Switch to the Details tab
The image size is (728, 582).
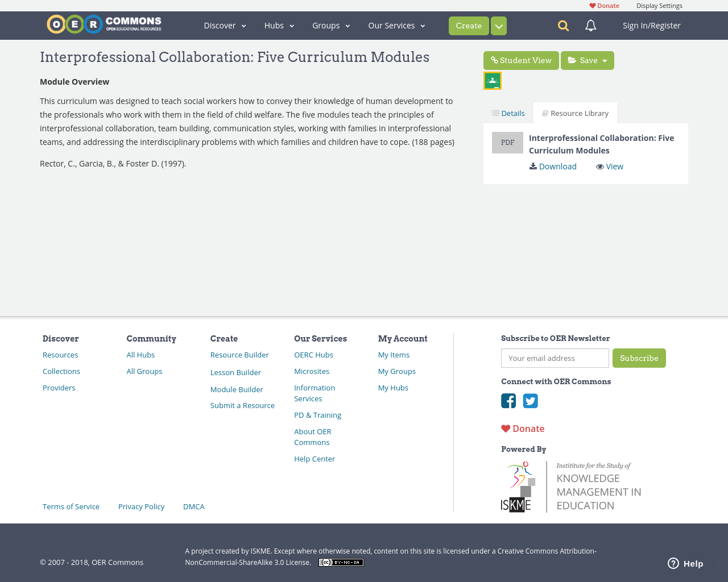[508, 113]
